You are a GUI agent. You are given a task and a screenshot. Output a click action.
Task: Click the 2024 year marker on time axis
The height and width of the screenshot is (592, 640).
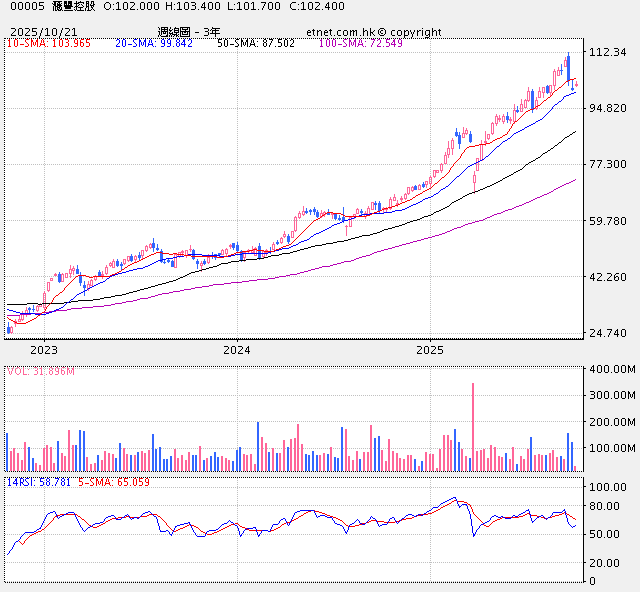(236, 350)
